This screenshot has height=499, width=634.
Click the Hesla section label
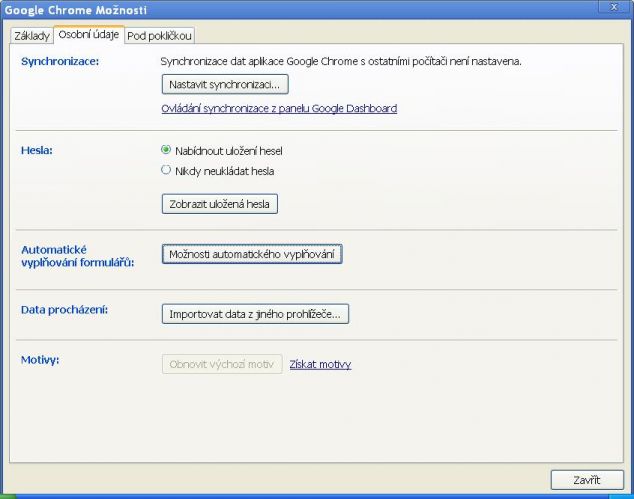point(37,150)
